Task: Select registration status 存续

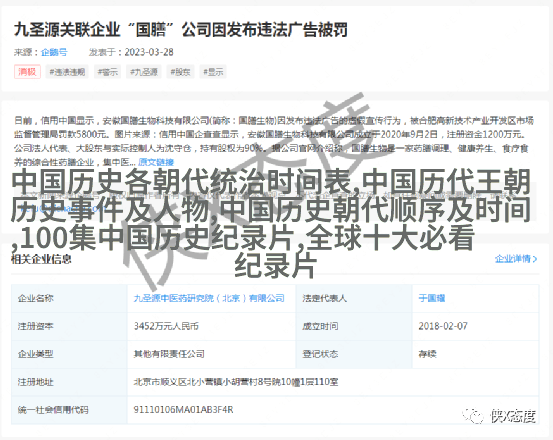Action: 427,354
